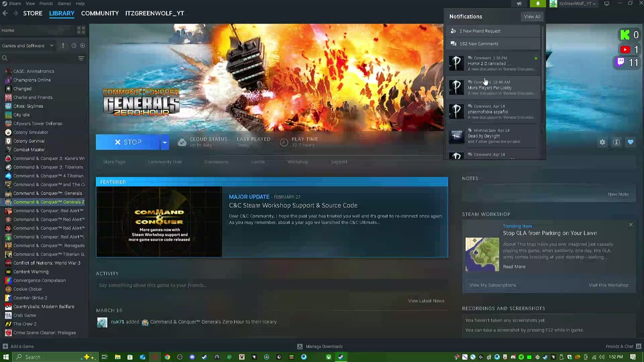The height and width of the screenshot is (362, 644).
Task: Open the announcements megaphone icon
Action: point(519,4)
